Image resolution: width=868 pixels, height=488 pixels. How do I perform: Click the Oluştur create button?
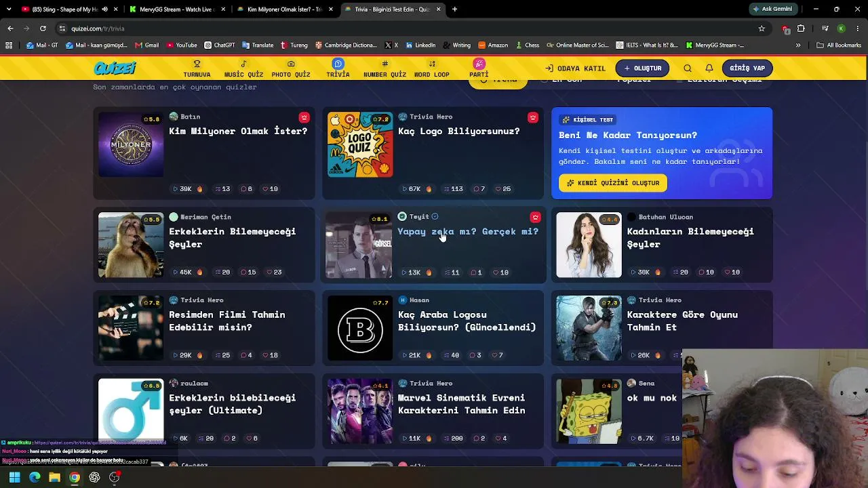[643, 68]
